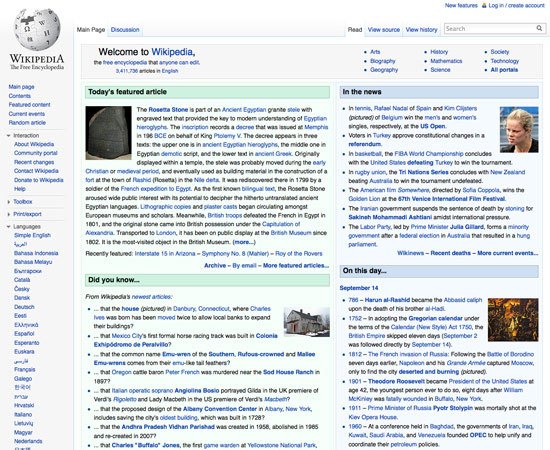Open the Arts portal link

click(x=375, y=52)
